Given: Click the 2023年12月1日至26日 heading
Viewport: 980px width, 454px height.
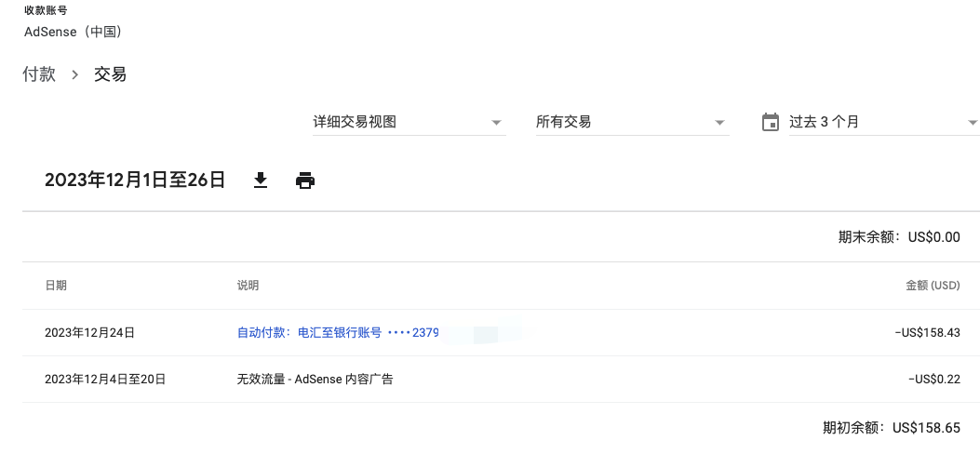Looking at the screenshot, I should [x=135, y=180].
